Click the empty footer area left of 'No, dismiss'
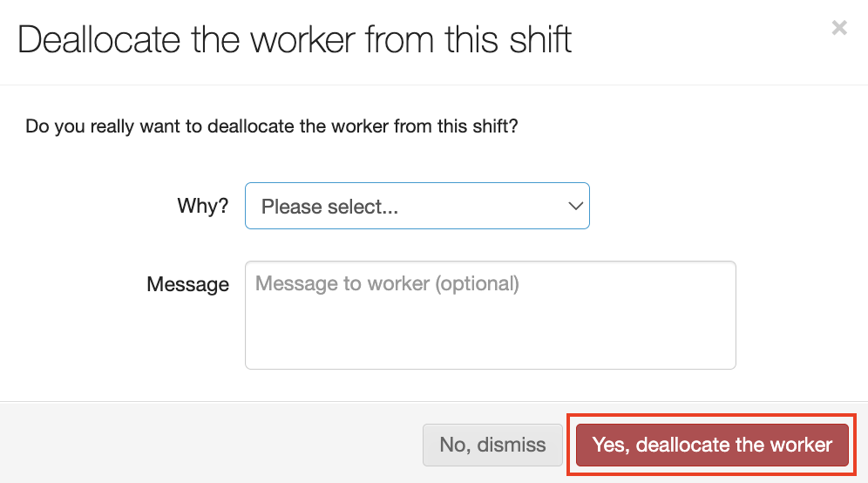The width and height of the screenshot is (868, 483). pos(209,445)
